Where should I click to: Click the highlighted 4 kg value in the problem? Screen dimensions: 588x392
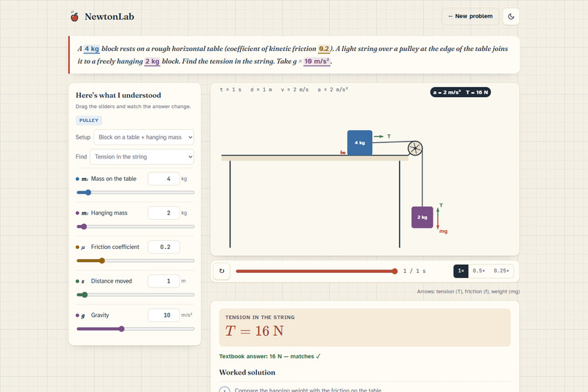click(x=91, y=49)
